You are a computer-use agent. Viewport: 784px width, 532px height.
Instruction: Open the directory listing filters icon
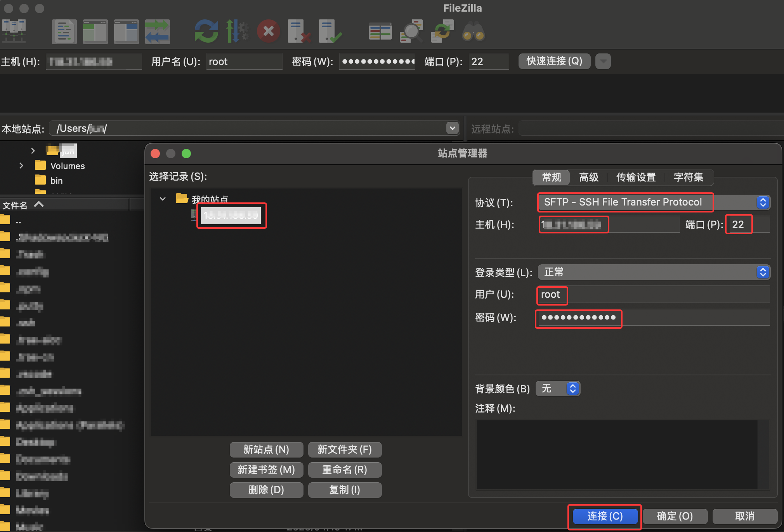click(380, 31)
